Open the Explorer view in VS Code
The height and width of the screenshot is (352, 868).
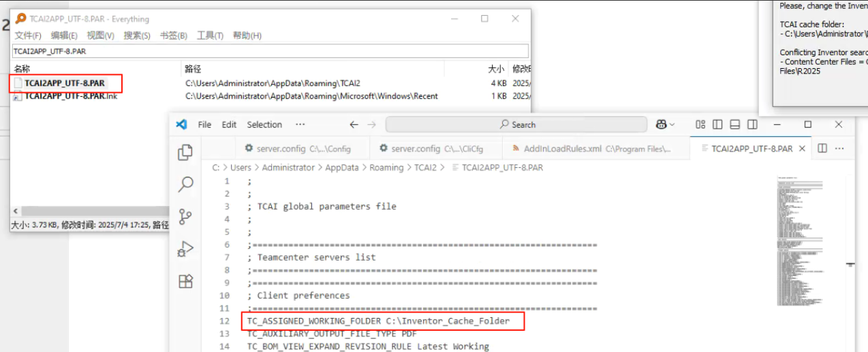coord(185,153)
